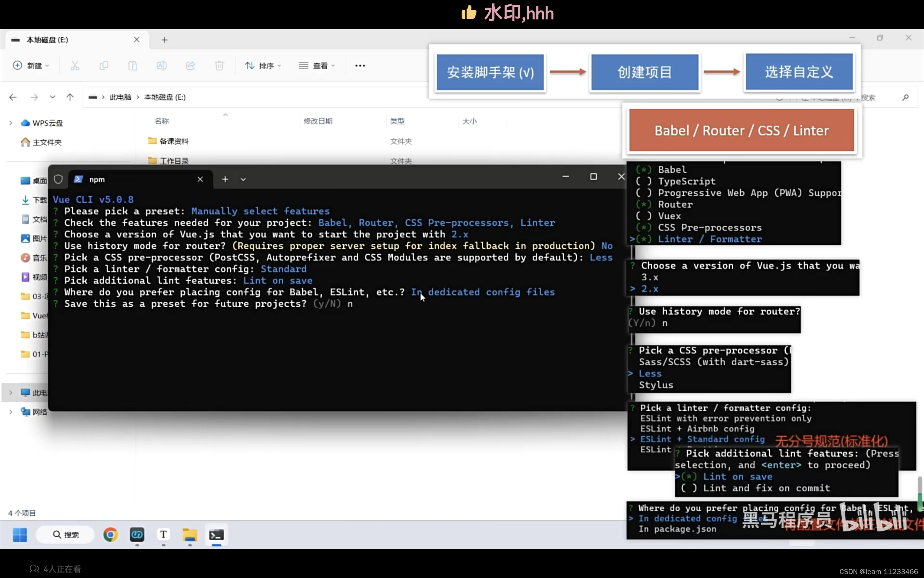The width and height of the screenshot is (924, 578).
Task: Click the New (新建) button in Explorer toolbar
Action: point(31,65)
